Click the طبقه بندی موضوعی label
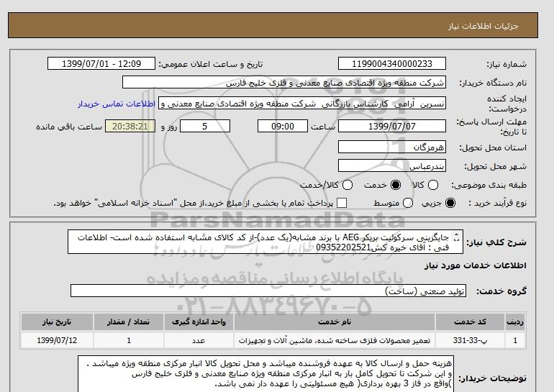This screenshot has width=554, height=392. point(489,185)
